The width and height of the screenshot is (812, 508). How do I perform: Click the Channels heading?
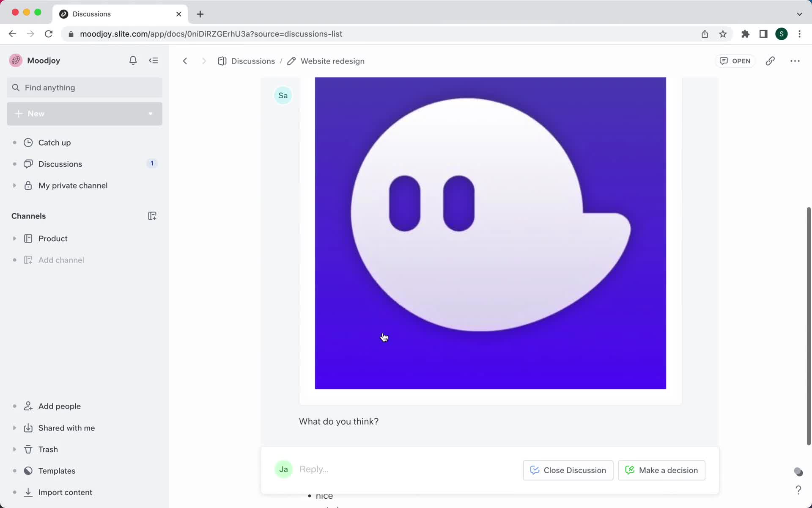click(28, 216)
